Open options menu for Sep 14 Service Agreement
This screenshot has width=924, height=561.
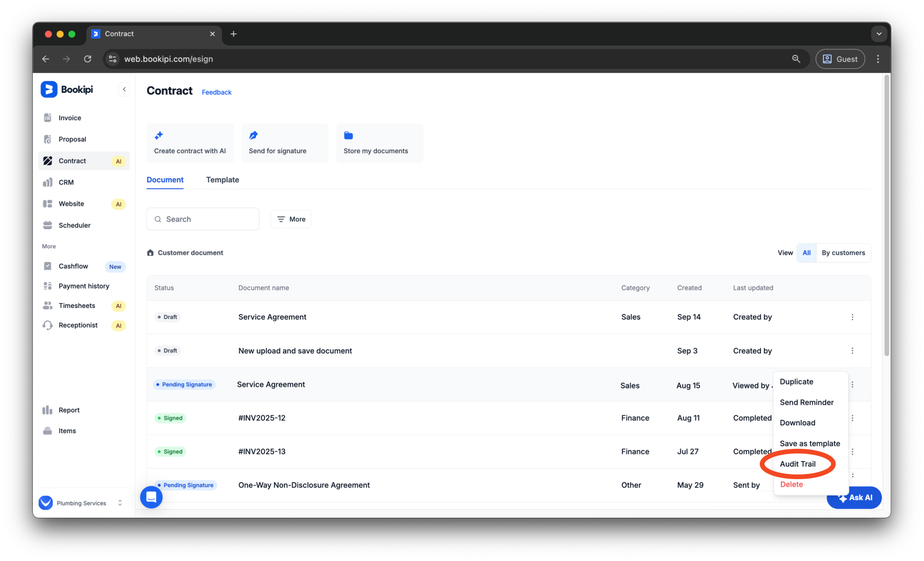[x=852, y=317]
